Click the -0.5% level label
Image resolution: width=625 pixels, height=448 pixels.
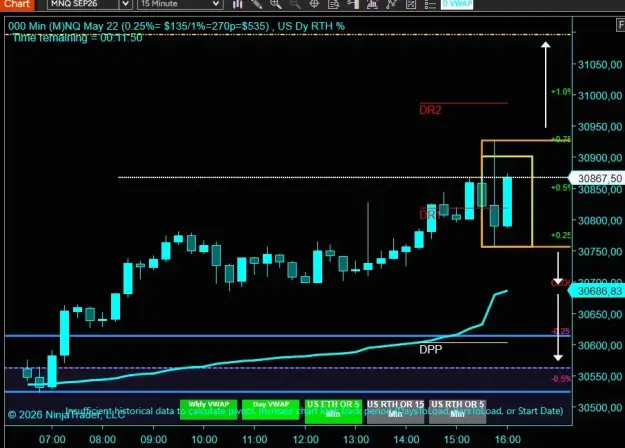561,379
